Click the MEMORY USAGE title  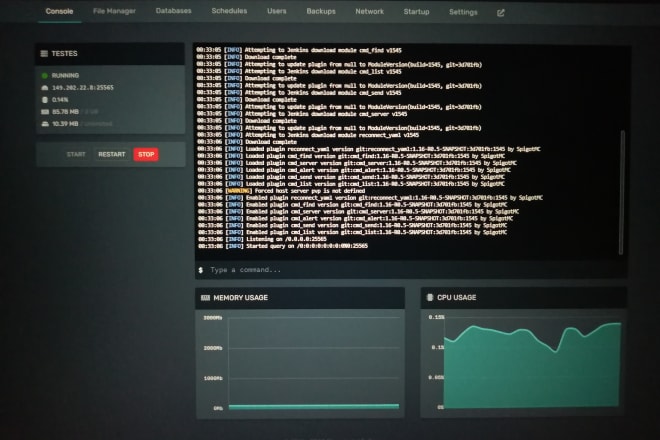(240, 298)
